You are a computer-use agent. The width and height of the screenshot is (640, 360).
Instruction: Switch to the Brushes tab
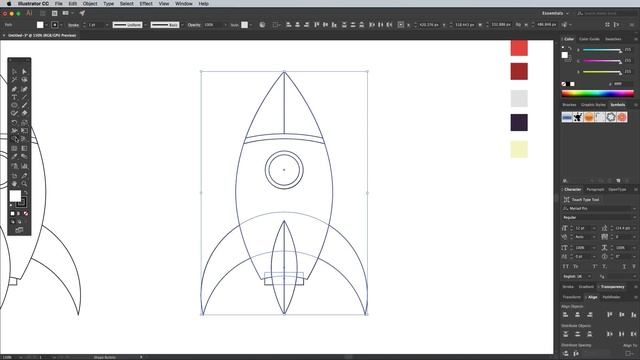click(569, 105)
